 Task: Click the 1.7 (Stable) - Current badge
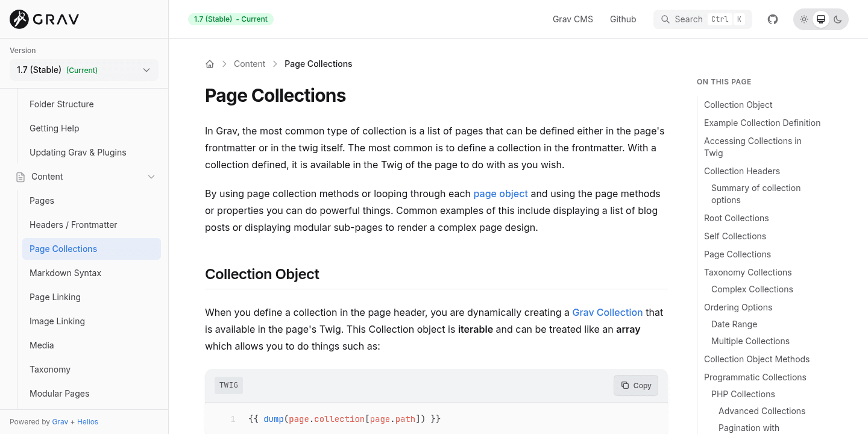tap(230, 19)
